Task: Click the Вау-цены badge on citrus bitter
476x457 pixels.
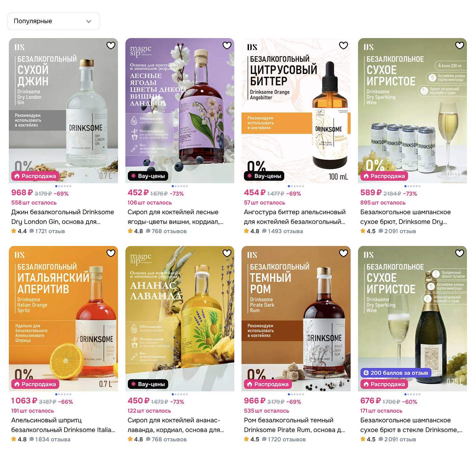Action: pos(264,176)
